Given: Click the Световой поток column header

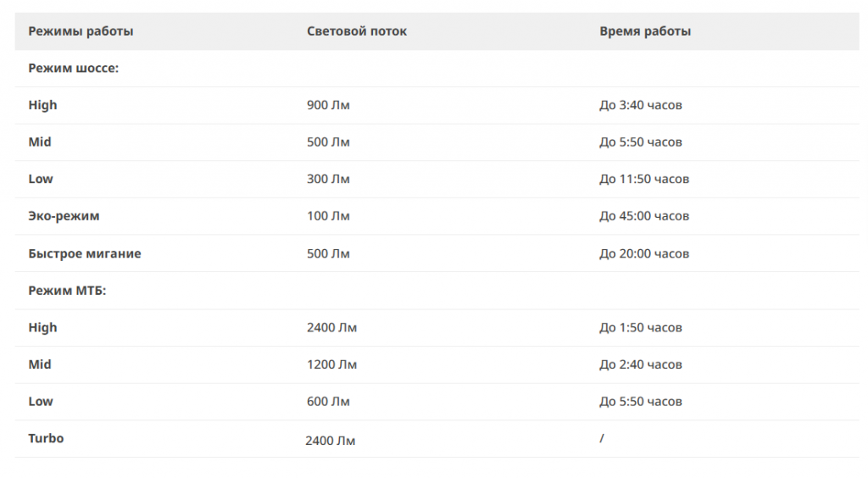Looking at the screenshot, I should pos(357,31).
